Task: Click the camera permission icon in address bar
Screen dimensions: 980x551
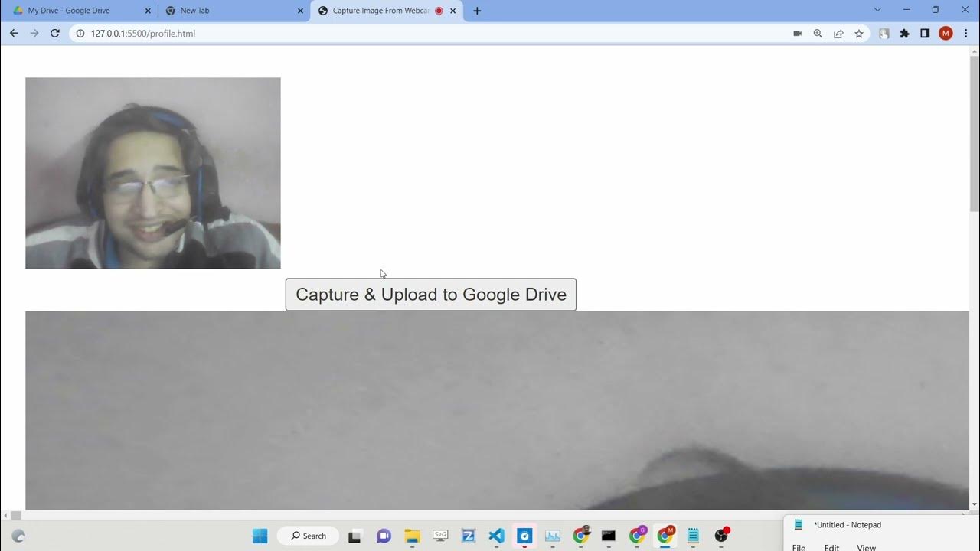Action: pyautogui.click(x=797, y=34)
